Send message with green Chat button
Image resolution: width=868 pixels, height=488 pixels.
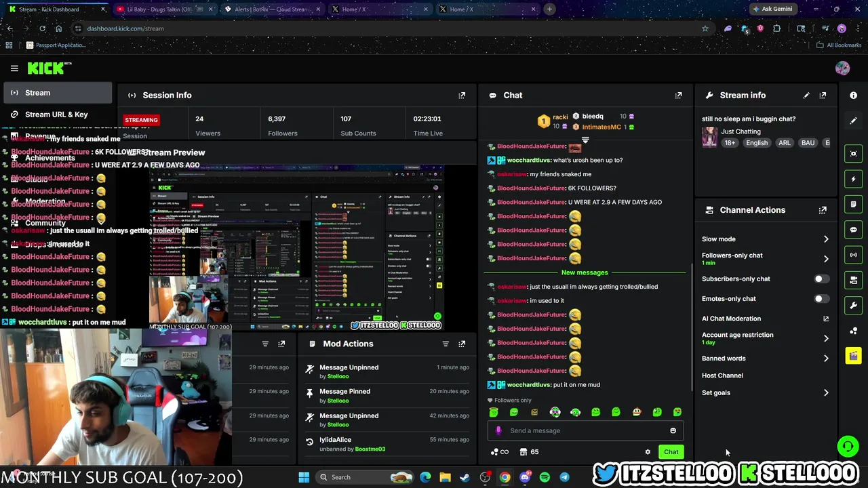point(671,452)
